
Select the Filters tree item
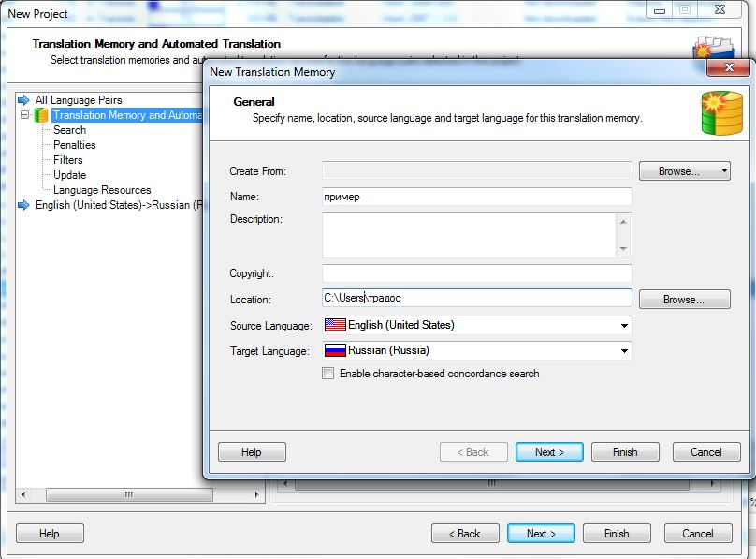tap(68, 160)
